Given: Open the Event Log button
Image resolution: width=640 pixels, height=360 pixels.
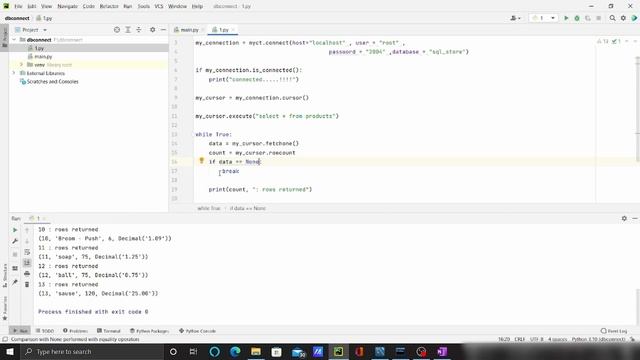Looking at the screenshot, I should point(614,331).
